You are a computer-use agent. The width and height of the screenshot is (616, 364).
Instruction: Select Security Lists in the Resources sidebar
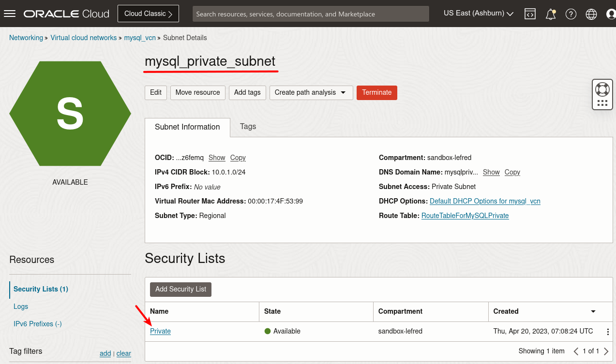click(x=41, y=289)
